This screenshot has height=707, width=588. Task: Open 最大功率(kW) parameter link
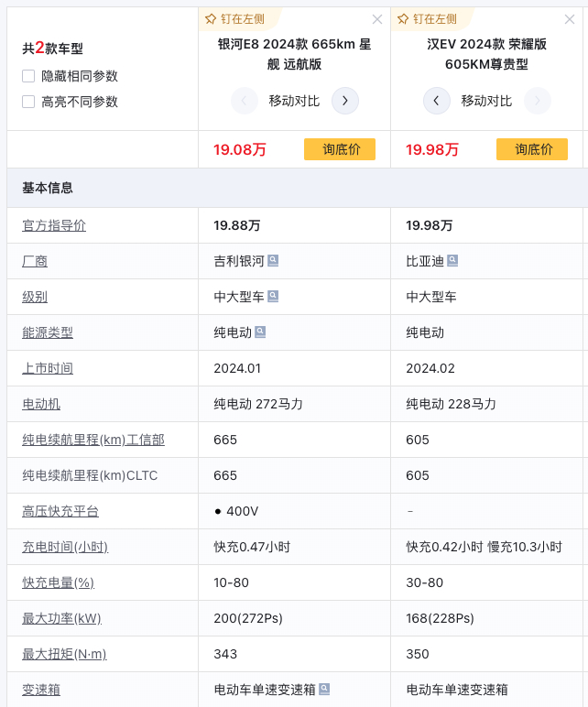tap(61, 618)
